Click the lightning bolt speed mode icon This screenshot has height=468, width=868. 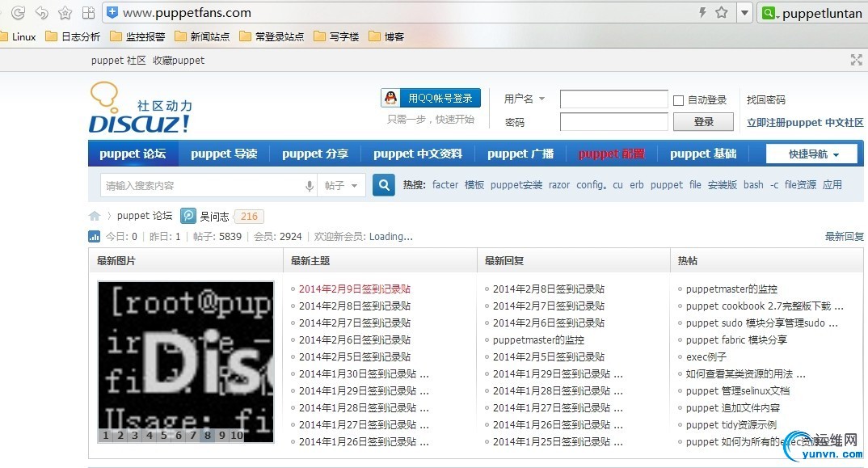tap(703, 12)
